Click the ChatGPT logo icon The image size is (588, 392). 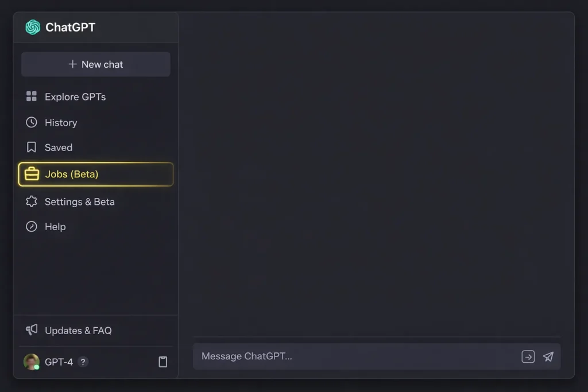[x=33, y=27]
